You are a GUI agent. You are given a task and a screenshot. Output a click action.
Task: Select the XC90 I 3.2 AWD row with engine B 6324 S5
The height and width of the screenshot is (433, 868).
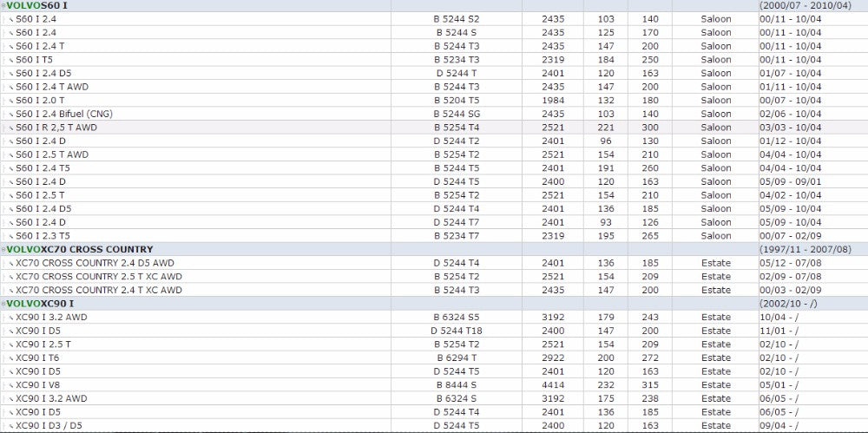[x=434, y=318]
